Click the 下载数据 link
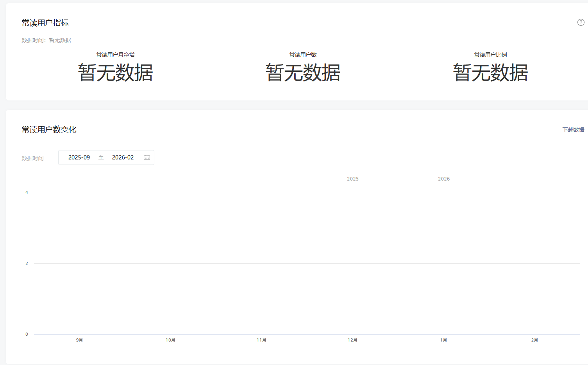This screenshot has width=588, height=365. pos(573,130)
